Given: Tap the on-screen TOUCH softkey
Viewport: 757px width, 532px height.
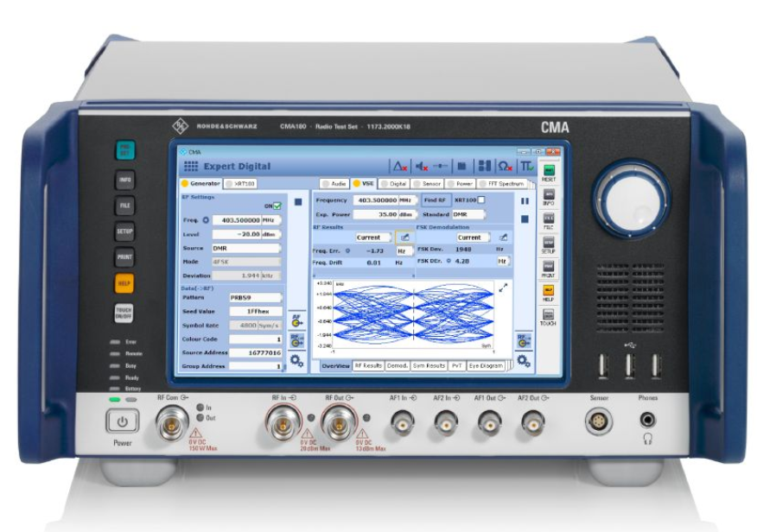Looking at the screenshot, I should (x=549, y=314).
